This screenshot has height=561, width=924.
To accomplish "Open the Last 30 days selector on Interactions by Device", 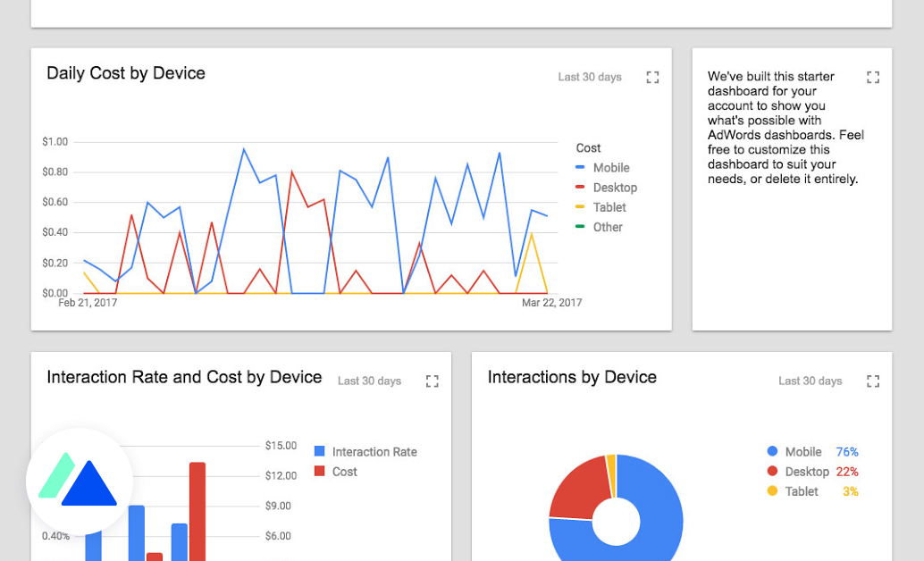I will [810, 381].
